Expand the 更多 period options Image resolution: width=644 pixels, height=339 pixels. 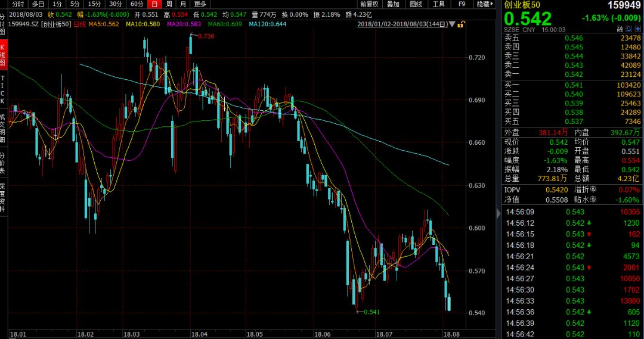[200, 4]
